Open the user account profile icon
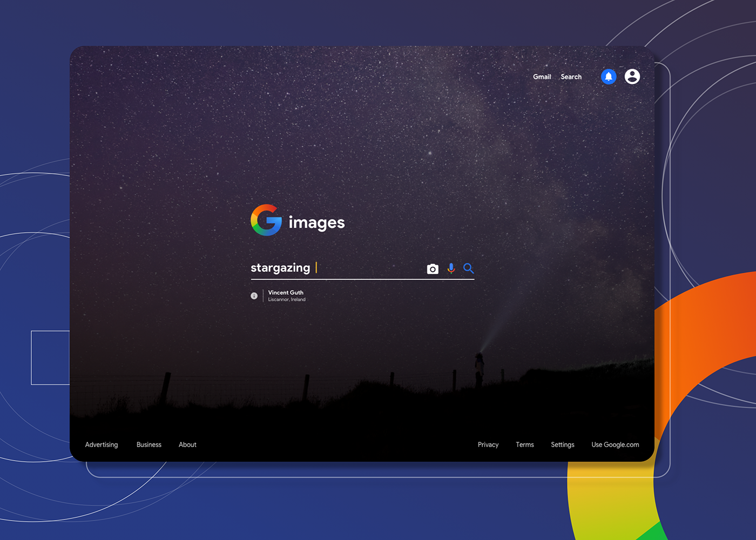The height and width of the screenshot is (540, 756). [x=632, y=77]
